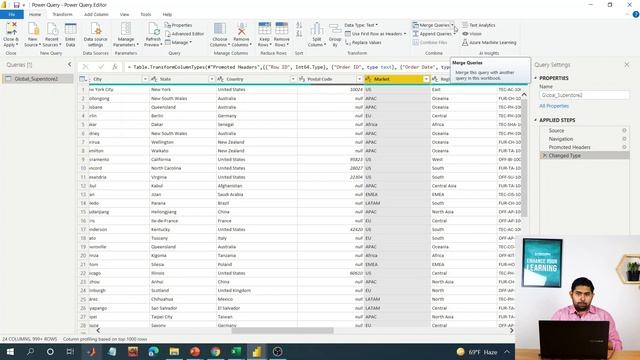Switch to the View tab
This screenshot has height=360, width=640.
[x=124, y=14]
